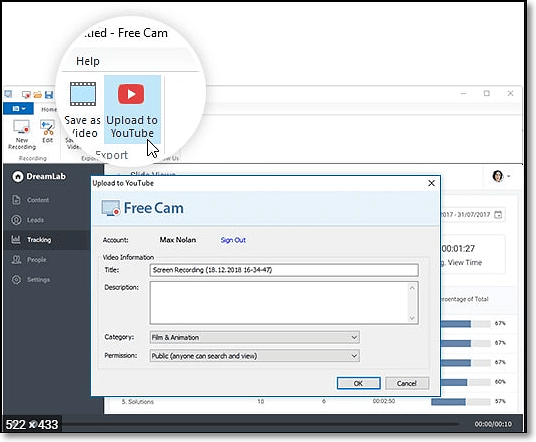Click the open folder quick-access icon
The image size is (536, 442).
[x=38, y=95]
